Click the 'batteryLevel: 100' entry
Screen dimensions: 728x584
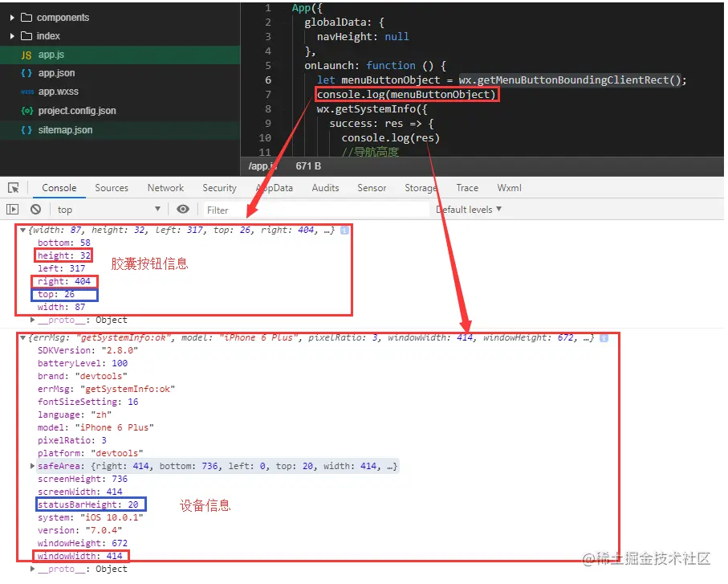point(83,363)
